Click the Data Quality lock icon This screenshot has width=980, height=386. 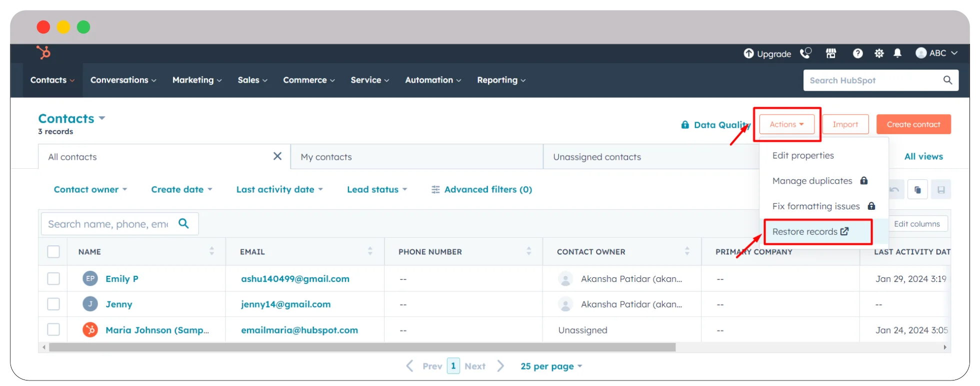pos(685,125)
